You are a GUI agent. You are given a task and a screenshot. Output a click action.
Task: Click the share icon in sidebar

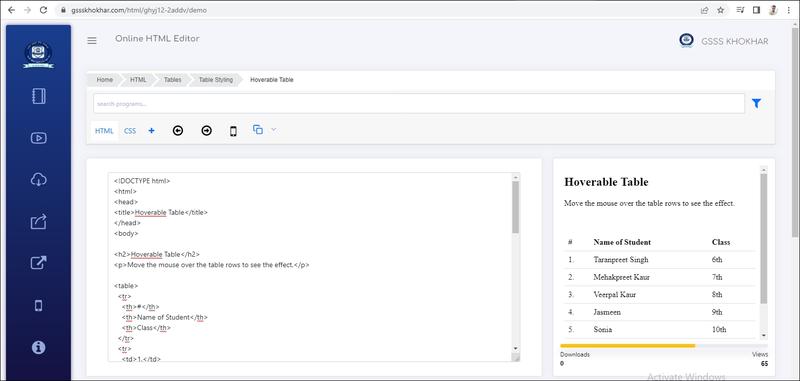pyautogui.click(x=39, y=222)
